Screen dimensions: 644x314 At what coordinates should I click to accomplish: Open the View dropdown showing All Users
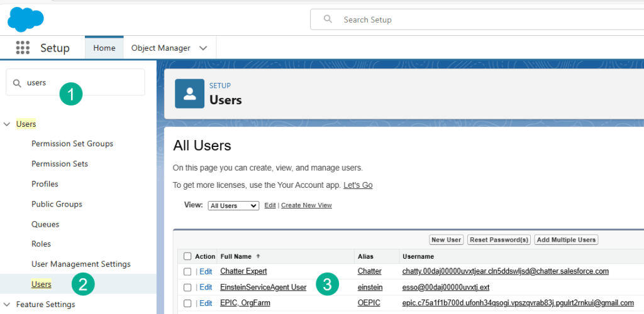click(233, 205)
